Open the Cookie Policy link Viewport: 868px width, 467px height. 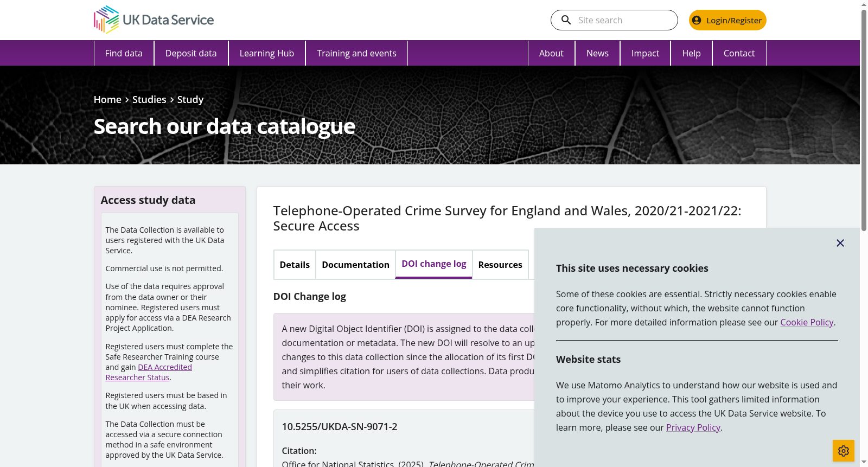807,322
